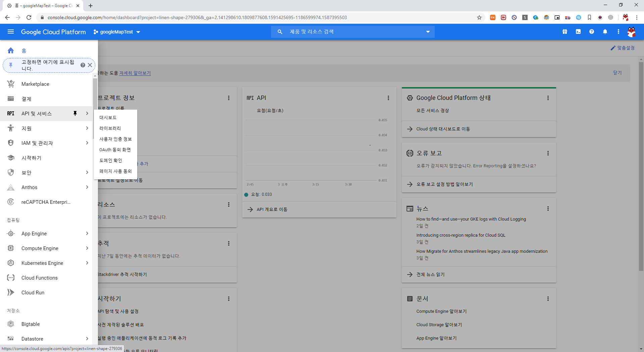The height and width of the screenshot is (352, 644).
Task: Open a new browser tab
Action: click(91, 6)
